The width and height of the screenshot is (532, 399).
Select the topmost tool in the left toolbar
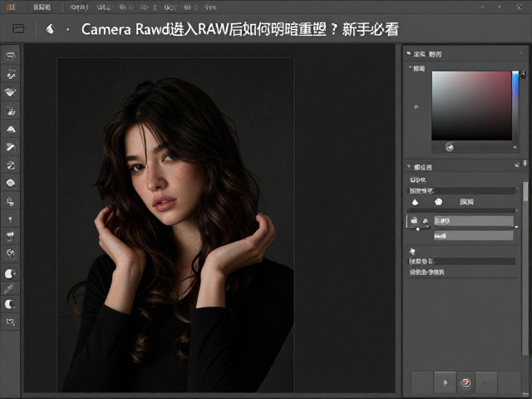click(x=11, y=56)
